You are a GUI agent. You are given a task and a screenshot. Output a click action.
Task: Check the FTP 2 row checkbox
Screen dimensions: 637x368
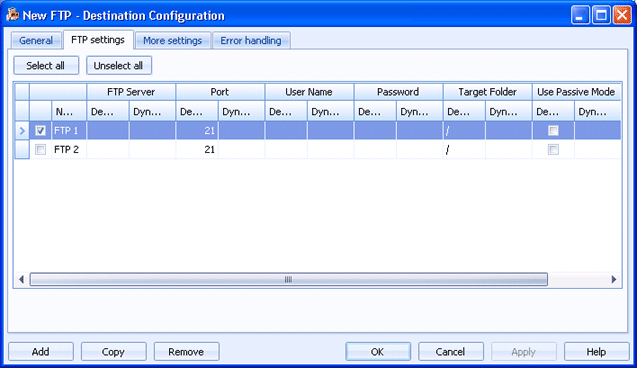[40, 149]
